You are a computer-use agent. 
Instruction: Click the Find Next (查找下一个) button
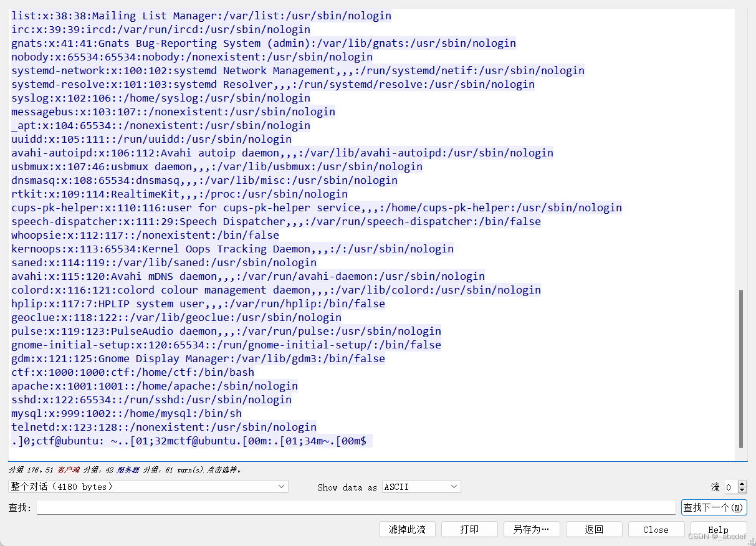coord(714,507)
